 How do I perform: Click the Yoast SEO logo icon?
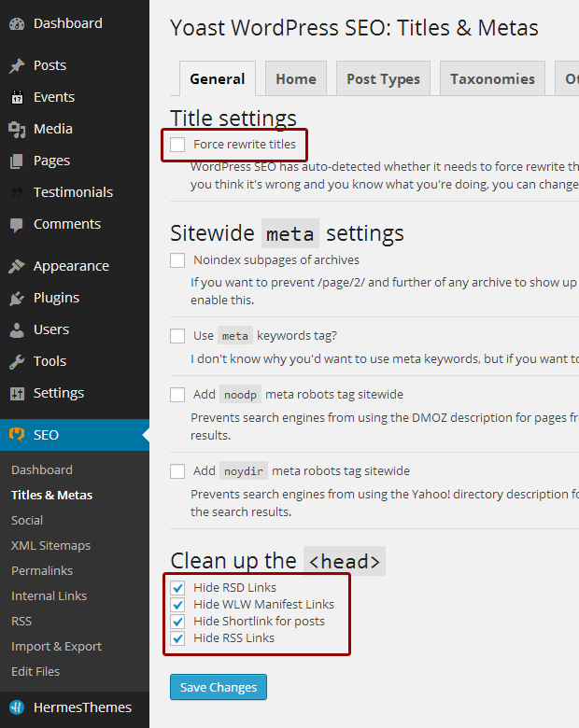pyautogui.click(x=17, y=435)
